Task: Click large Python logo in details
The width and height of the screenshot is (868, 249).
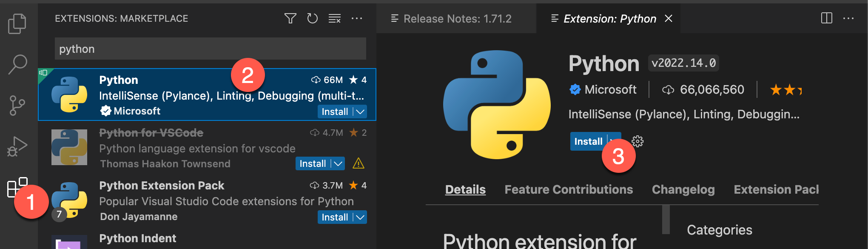Action: coord(497,105)
